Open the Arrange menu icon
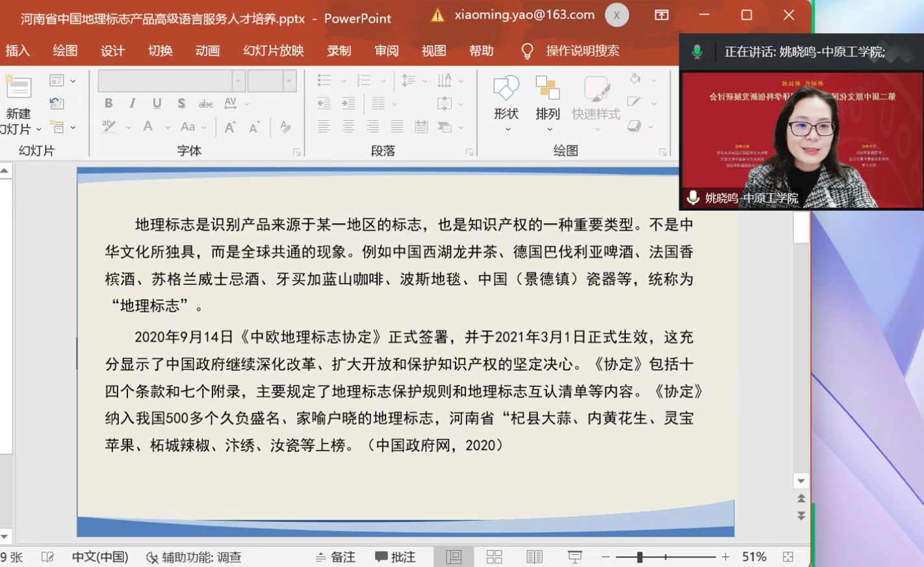The image size is (924, 567). coord(547,89)
